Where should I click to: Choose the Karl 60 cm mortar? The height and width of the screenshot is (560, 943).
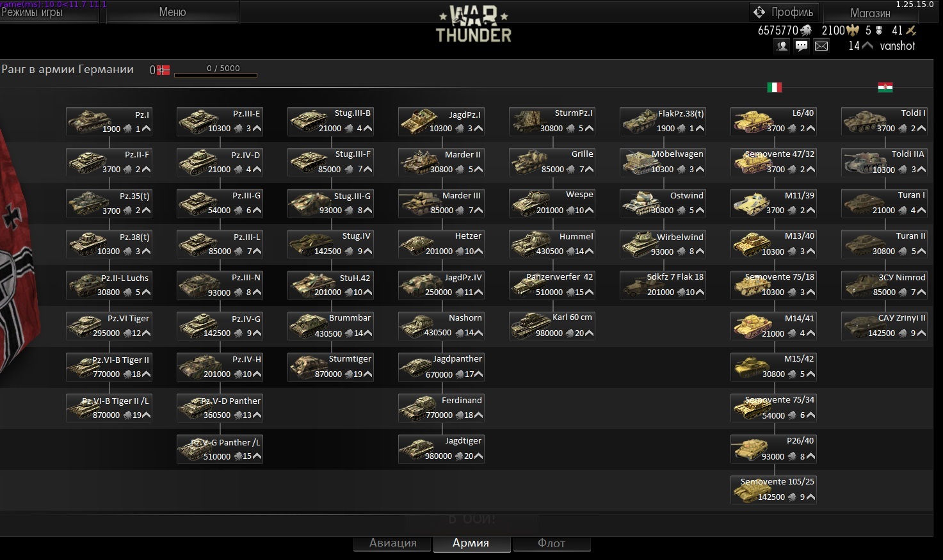coord(552,326)
